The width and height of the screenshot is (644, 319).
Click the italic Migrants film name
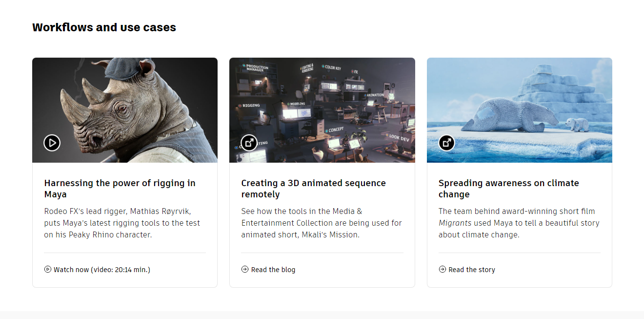click(x=455, y=223)
